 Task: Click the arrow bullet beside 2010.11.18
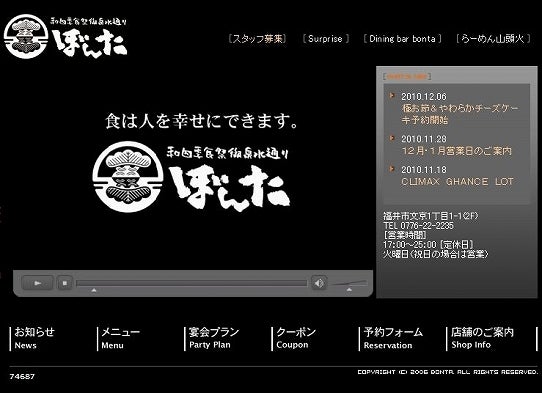(392, 169)
